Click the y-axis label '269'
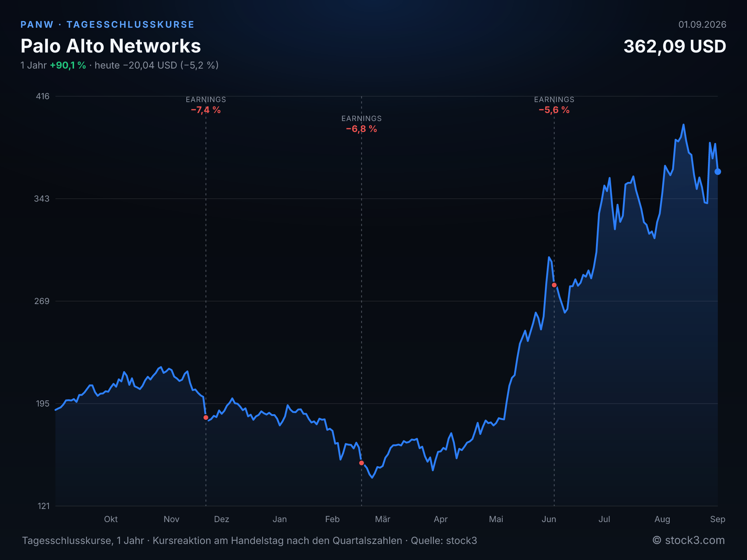This screenshot has width=747, height=560. point(42,301)
